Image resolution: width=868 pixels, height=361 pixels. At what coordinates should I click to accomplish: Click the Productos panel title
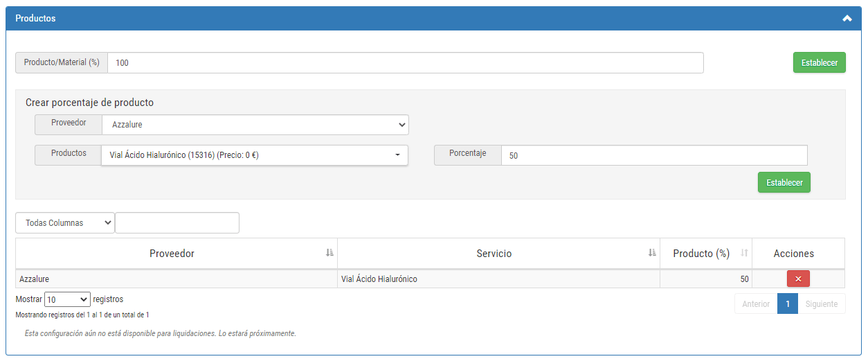35,19
